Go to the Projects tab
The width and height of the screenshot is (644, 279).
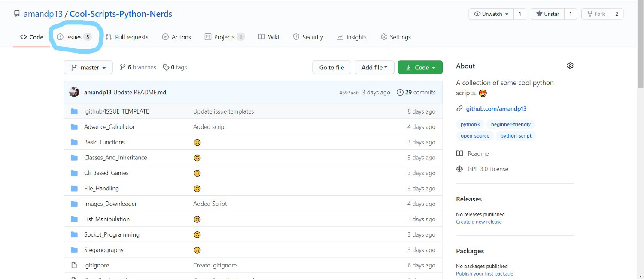click(225, 37)
